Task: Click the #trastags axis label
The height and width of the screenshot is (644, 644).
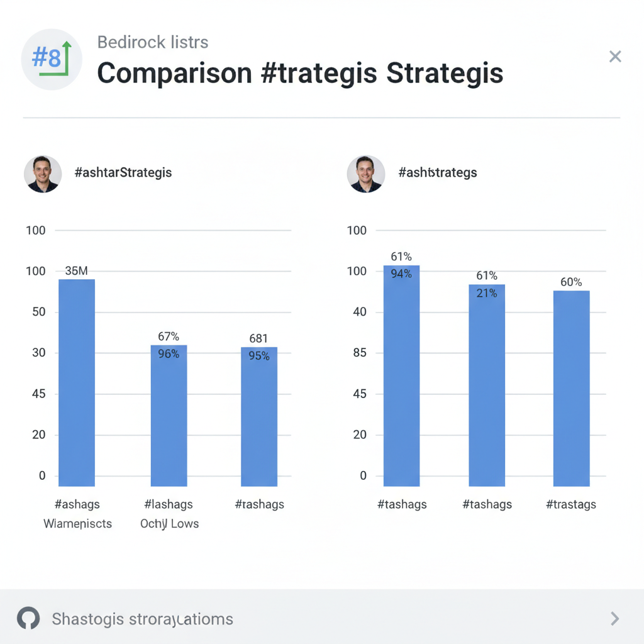Action: tap(571, 504)
